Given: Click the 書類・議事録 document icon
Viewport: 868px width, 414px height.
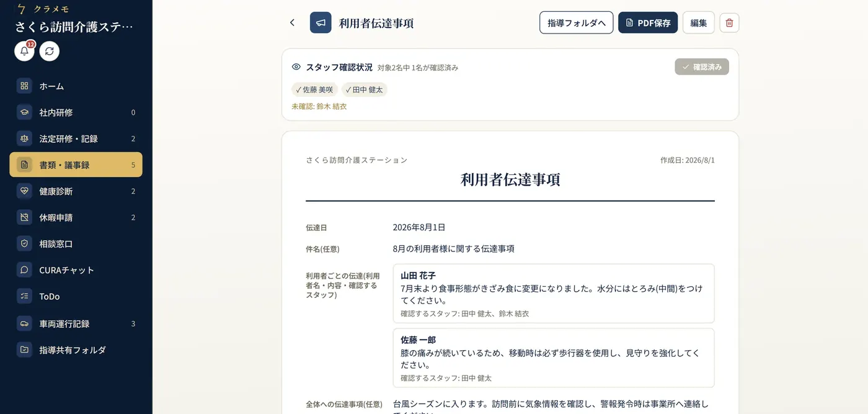Looking at the screenshot, I should pos(24,165).
